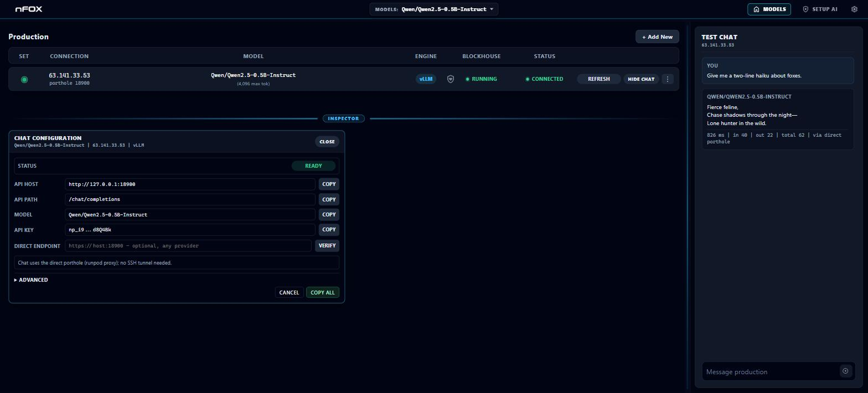
Task: Click the Blockhouse column header
Action: [x=481, y=56]
